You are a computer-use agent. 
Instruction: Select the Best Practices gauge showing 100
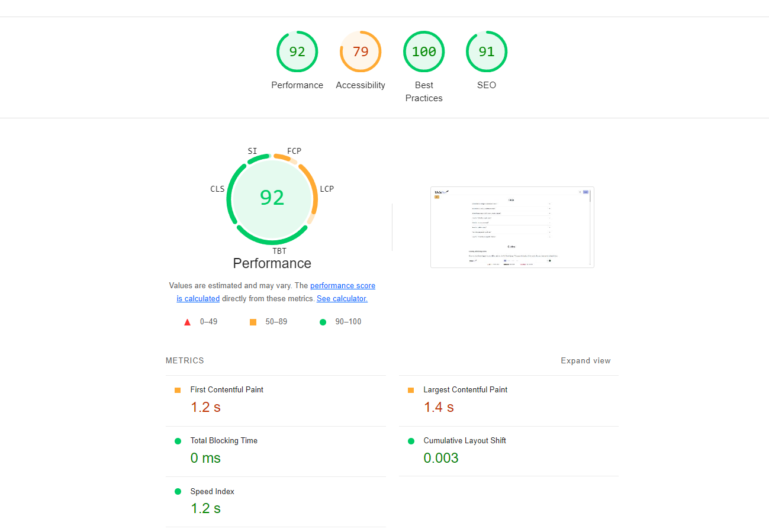(x=424, y=52)
